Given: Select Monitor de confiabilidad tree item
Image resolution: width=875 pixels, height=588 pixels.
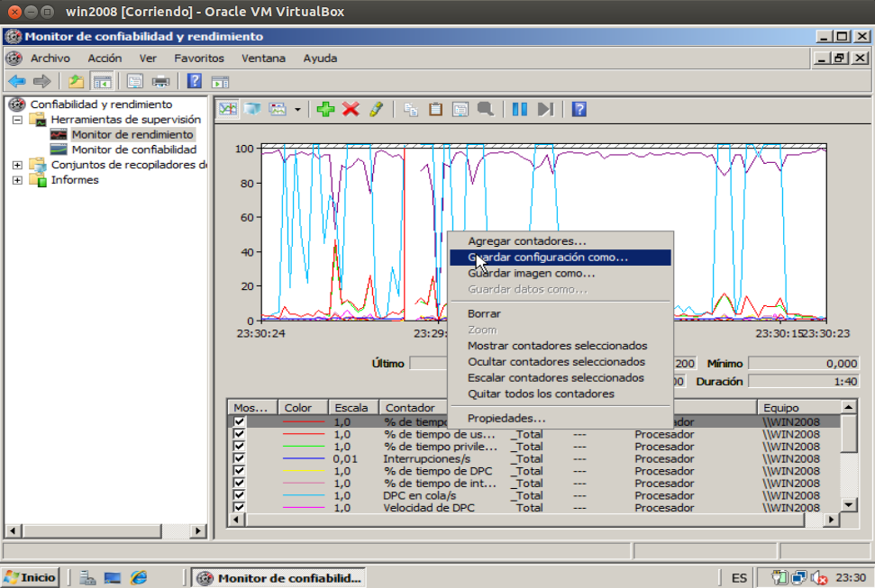Looking at the screenshot, I should pyautogui.click(x=133, y=149).
